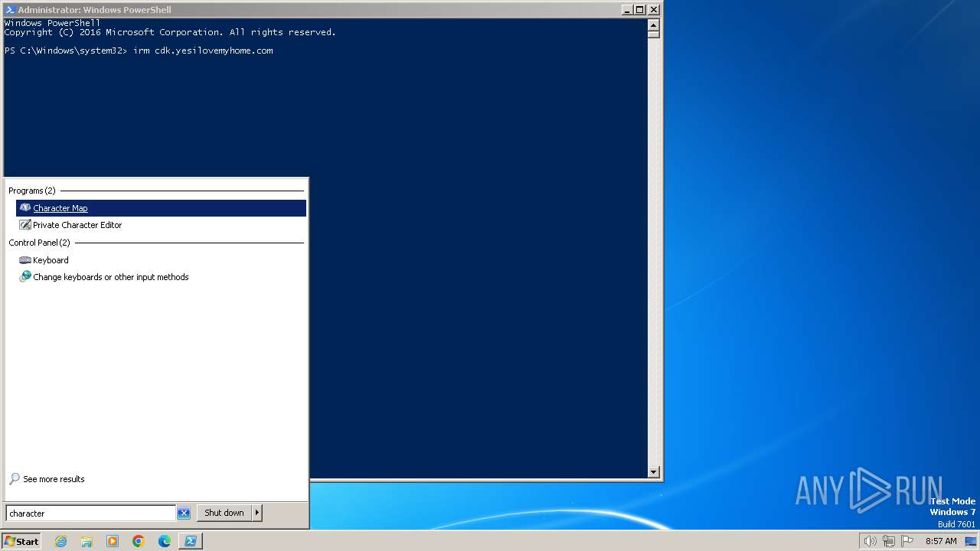The height and width of the screenshot is (551, 980).
Task: Click the Shut down button
Action: (224, 513)
